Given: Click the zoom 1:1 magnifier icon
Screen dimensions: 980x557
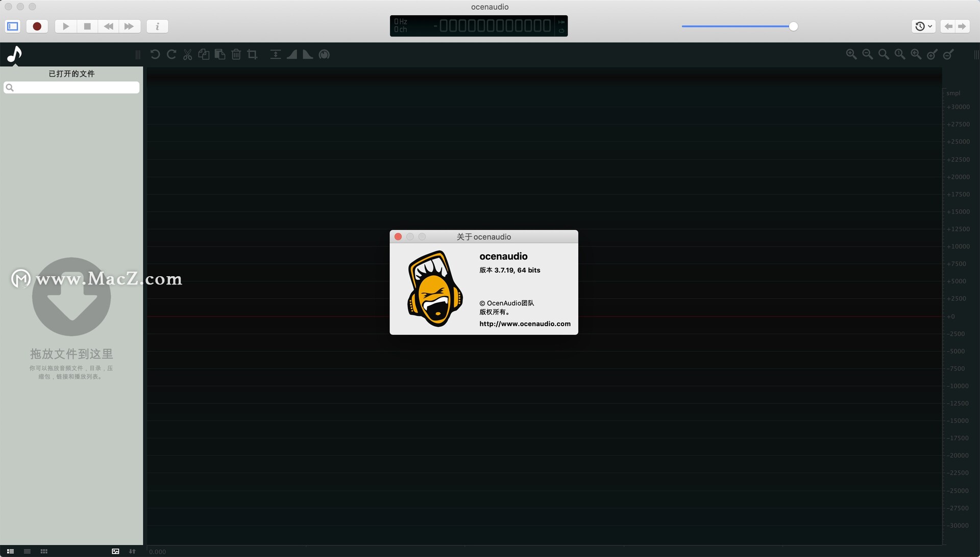Looking at the screenshot, I should 900,54.
